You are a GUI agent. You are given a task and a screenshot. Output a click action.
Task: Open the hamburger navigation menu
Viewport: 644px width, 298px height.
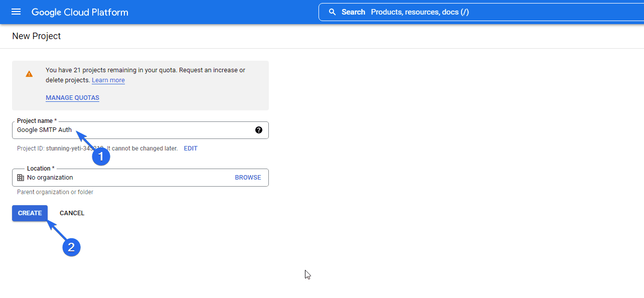tap(16, 12)
